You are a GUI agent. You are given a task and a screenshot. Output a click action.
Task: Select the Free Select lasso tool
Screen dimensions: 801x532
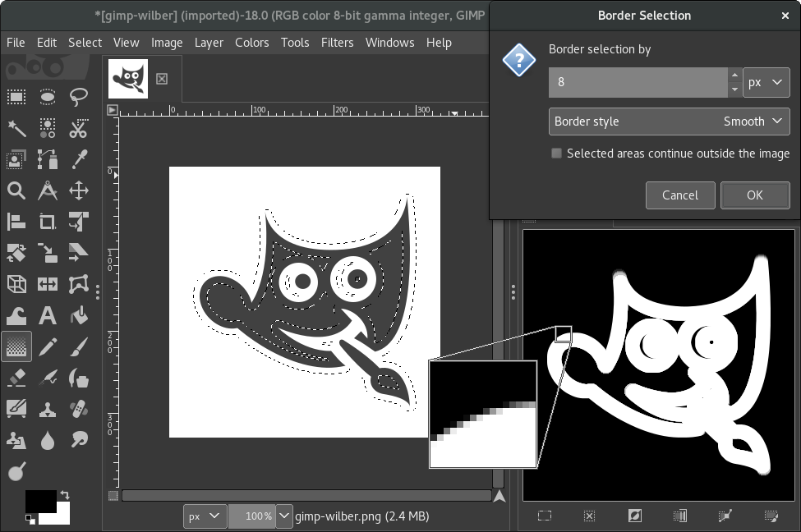click(79, 97)
